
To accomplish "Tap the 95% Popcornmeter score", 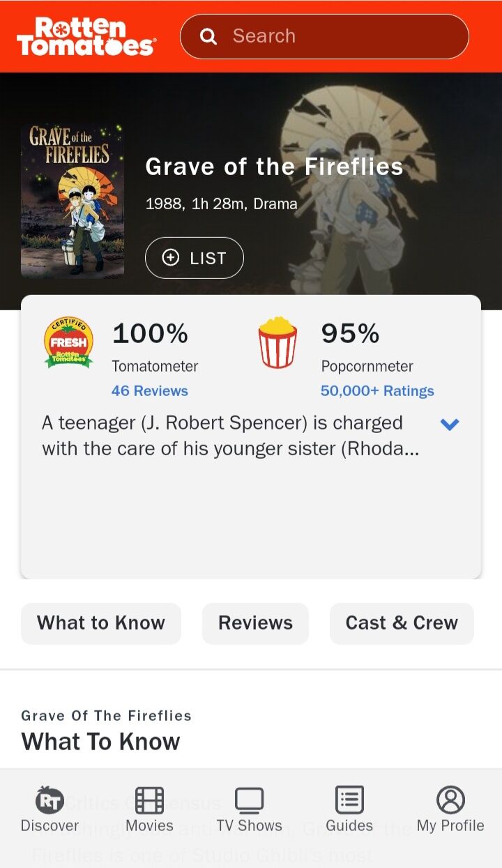I will click(350, 334).
